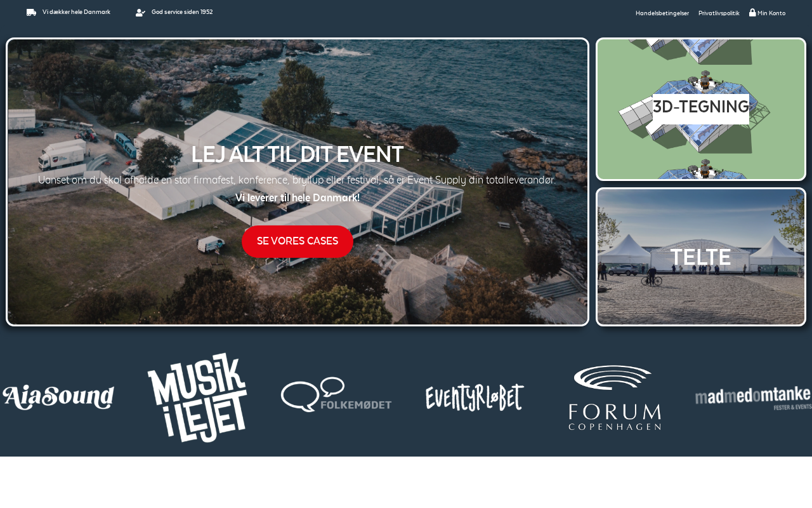This screenshot has height=508, width=812.
Task: Click the God service siden 1952 text
Action: tap(182, 12)
